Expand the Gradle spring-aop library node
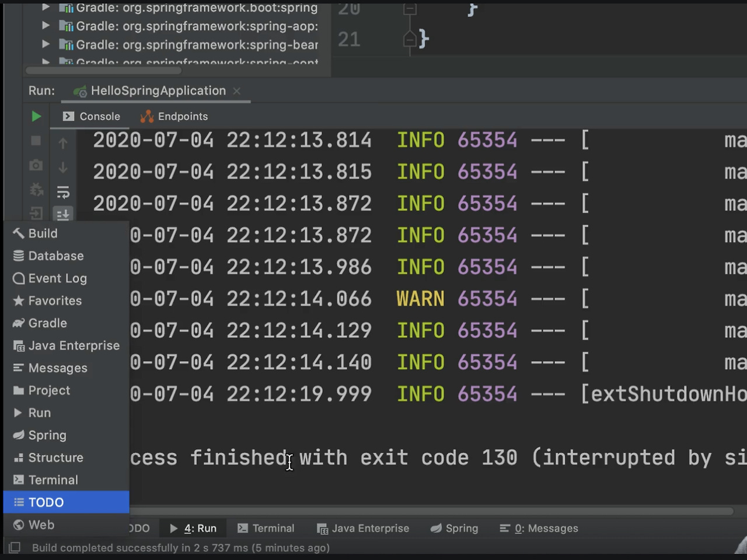This screenshot has width=747, height=560. tap(46, 26)
